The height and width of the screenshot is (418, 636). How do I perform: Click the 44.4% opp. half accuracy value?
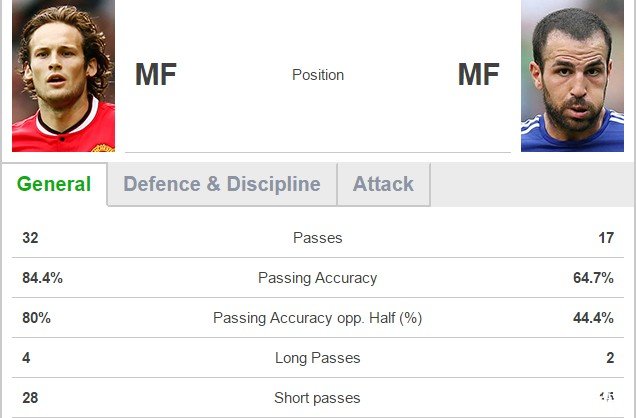(593, 318)
